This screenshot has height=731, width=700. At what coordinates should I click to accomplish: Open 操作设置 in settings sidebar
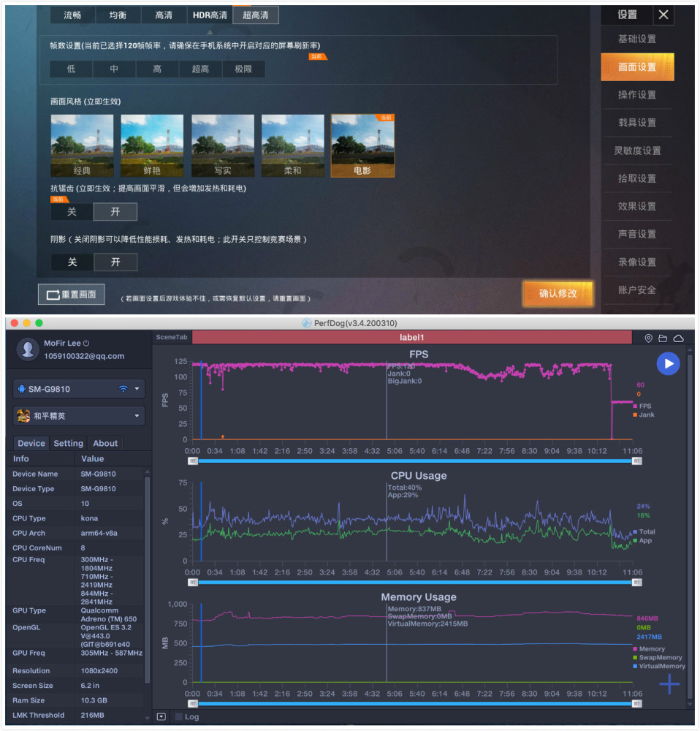[637, 94]
